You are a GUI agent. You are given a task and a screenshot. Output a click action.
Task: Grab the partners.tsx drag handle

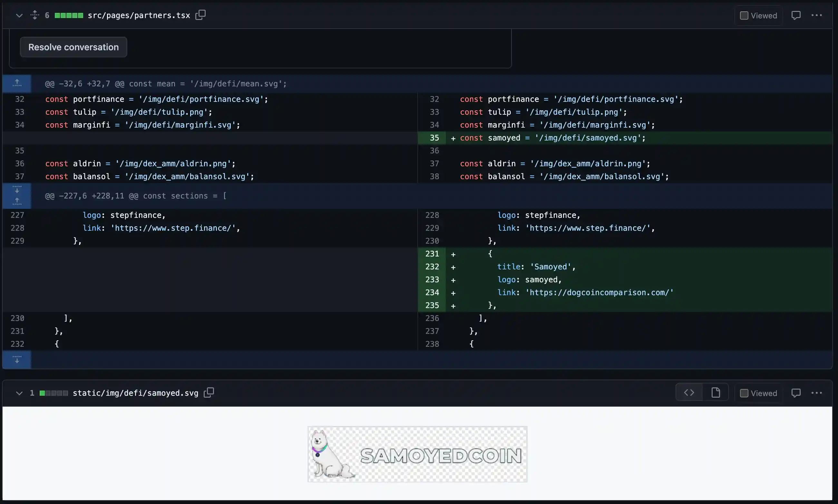tap(34, 15)
